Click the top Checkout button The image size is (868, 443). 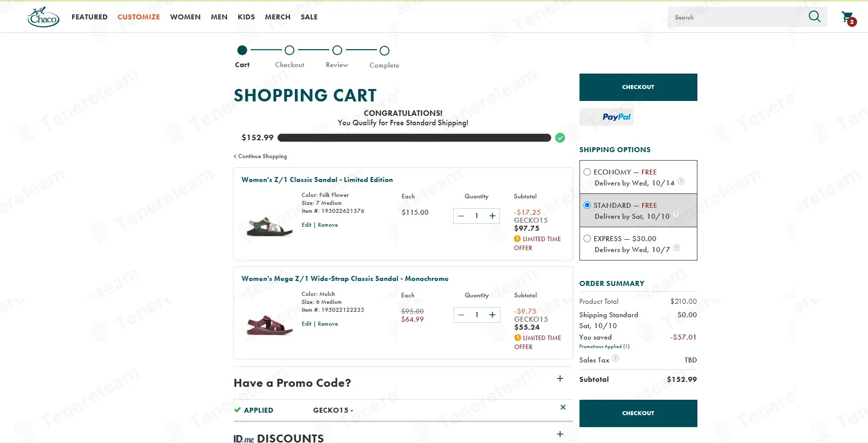(x=638, y=87)
